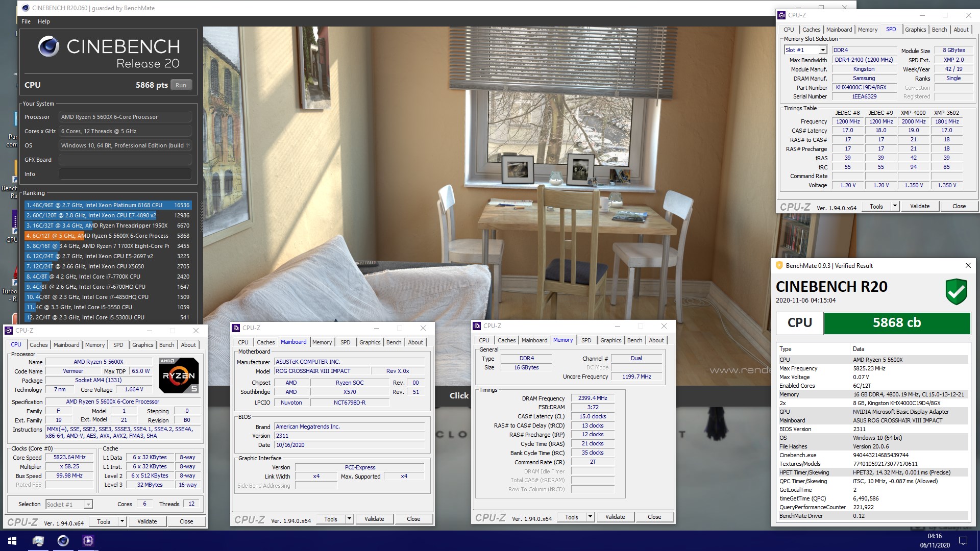Image resolution: width=980 pixels, height=551 pixels.
Task: Click the Ryzen 5 logo badge in CPU-Z
Action: [179, 375]
